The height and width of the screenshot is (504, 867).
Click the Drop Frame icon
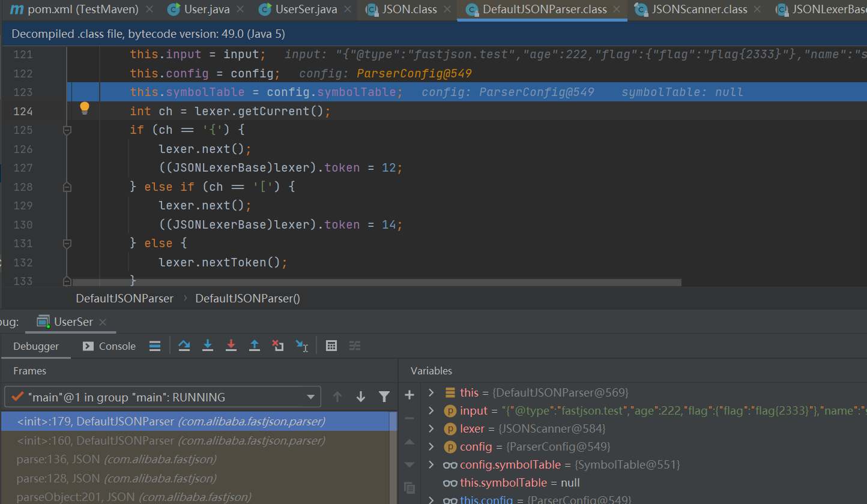[277, 346]
